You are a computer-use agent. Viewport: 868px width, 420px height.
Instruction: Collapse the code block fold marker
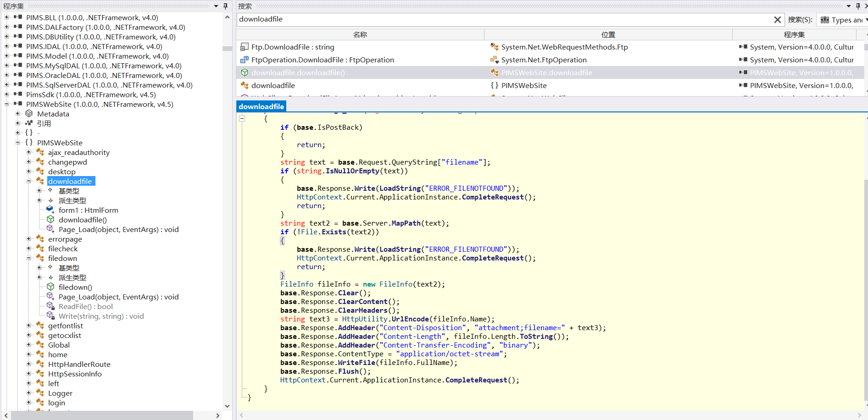pyautogui.click(x=242, y=118)
